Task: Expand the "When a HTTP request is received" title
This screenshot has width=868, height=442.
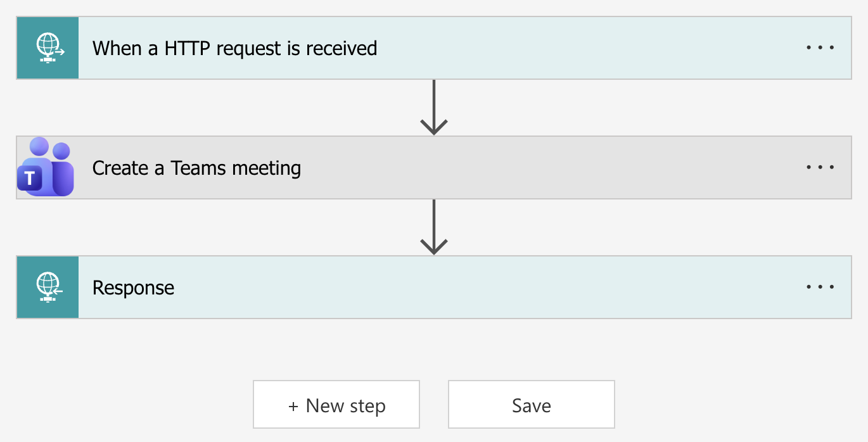Action: (234, 48)
